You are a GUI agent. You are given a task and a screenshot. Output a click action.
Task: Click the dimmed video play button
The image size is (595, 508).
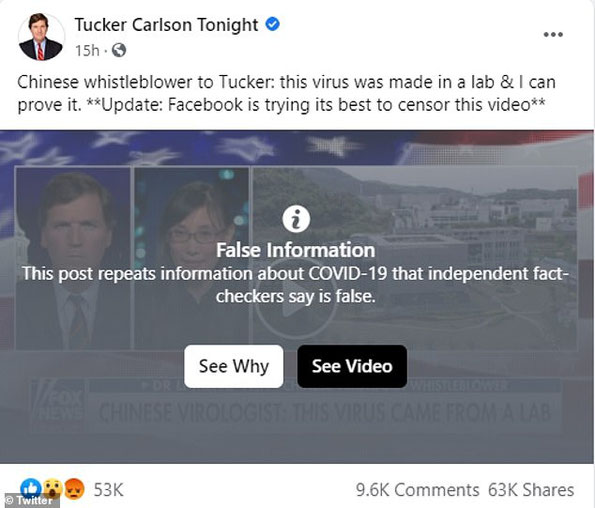coord(296,300)
